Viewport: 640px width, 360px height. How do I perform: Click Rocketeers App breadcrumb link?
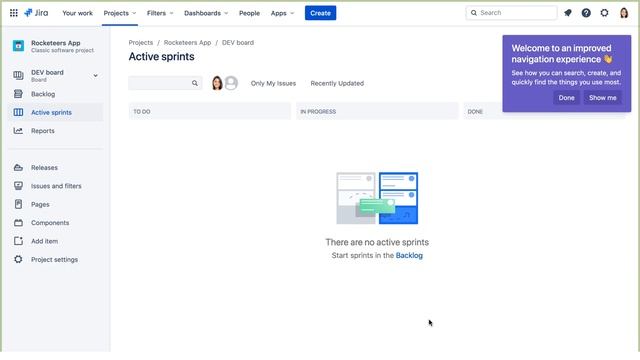[x=187, y=42]
